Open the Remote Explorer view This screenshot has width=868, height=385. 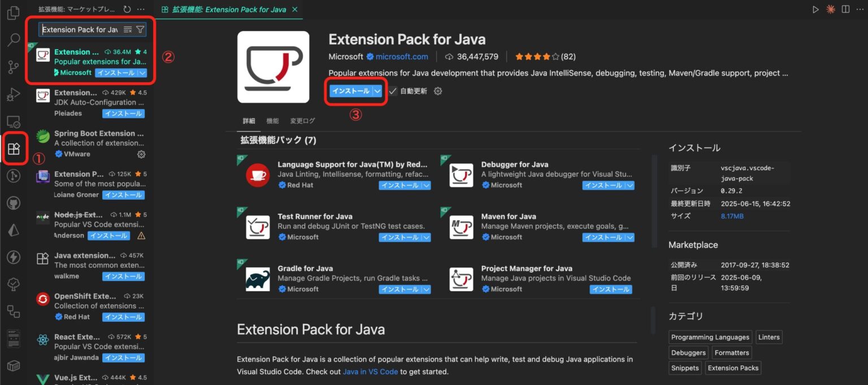[13, 121]
